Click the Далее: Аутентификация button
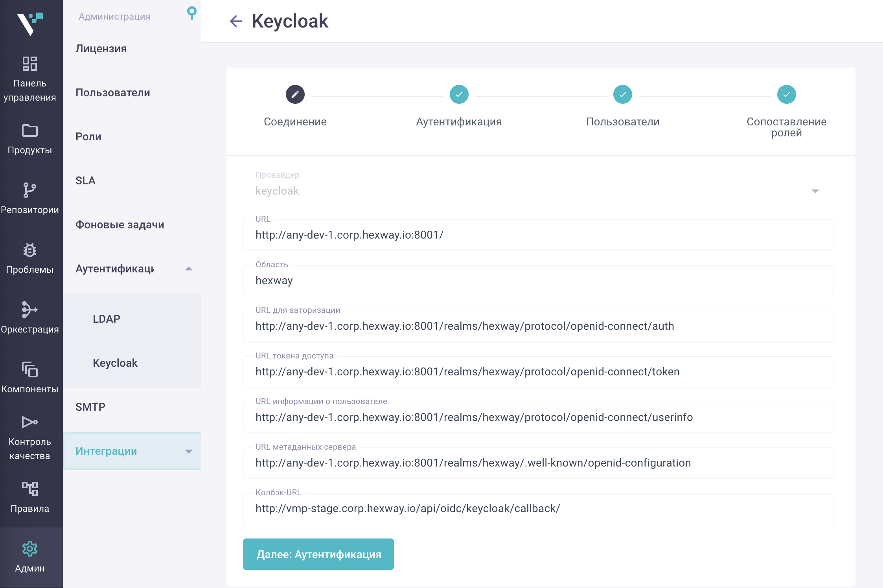 tap(318, 554)
